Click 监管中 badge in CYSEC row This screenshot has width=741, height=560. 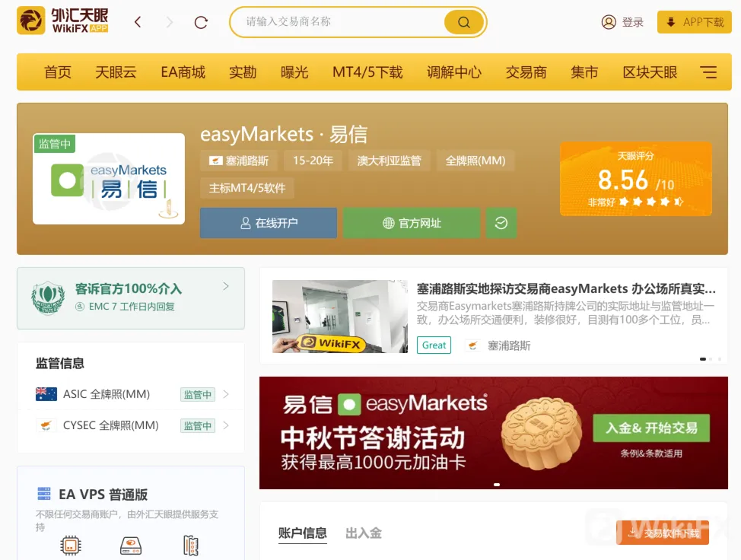(x=198, y=426)
